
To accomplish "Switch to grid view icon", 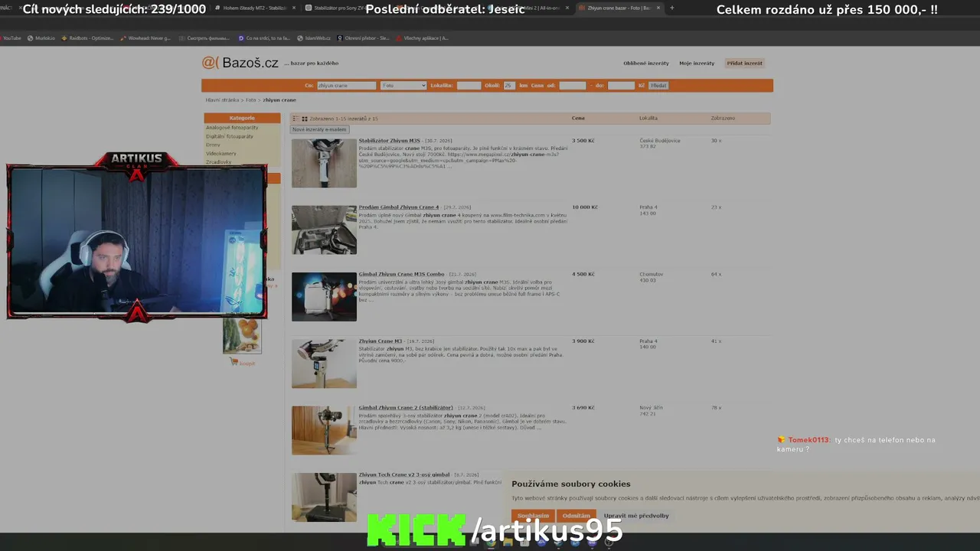I will [x=305, y=119].
